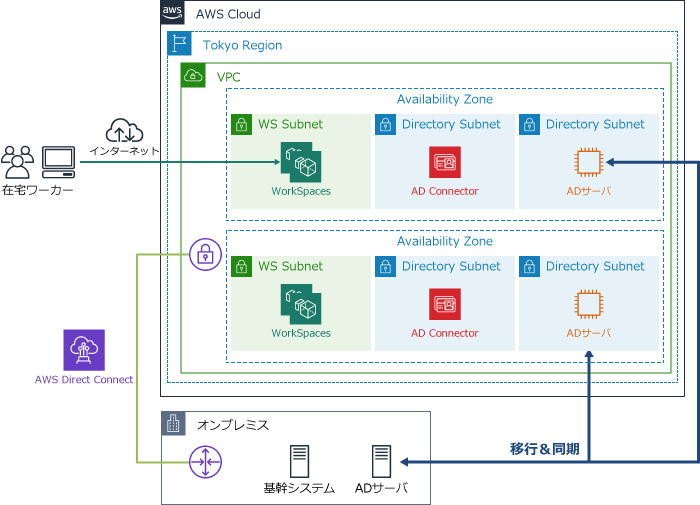Select the Tokyo Region flag icon

pyautogui.click(x=180, y=44)
